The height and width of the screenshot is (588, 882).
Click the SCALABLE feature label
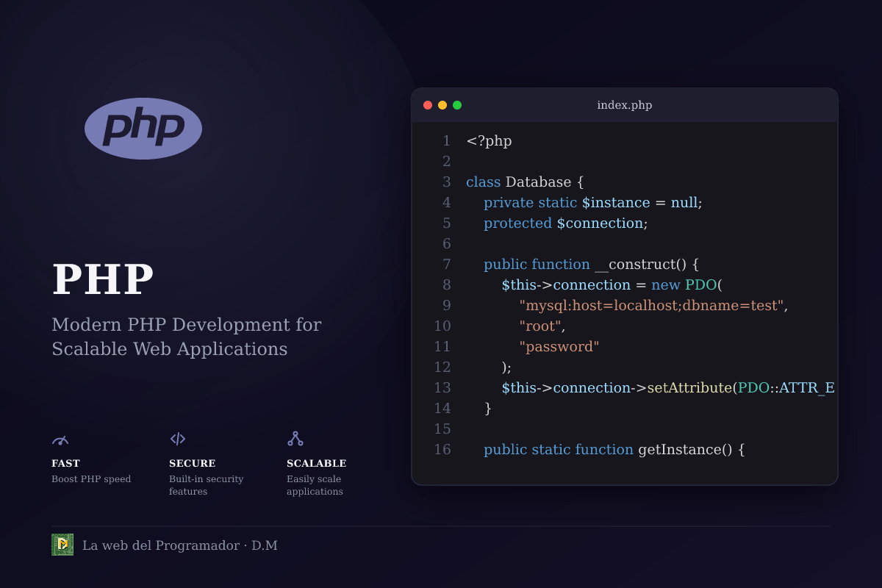point(317,464)
